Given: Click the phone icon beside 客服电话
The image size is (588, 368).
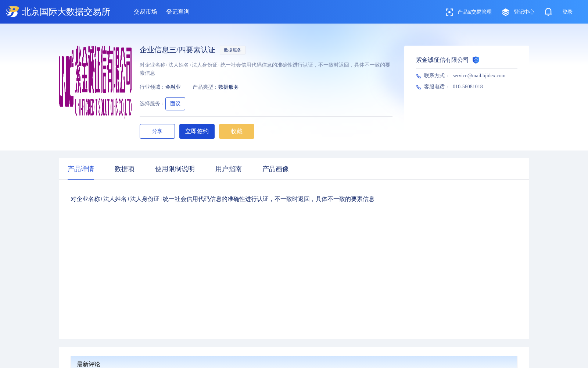Looking at the screenshot, I should 419,87.
